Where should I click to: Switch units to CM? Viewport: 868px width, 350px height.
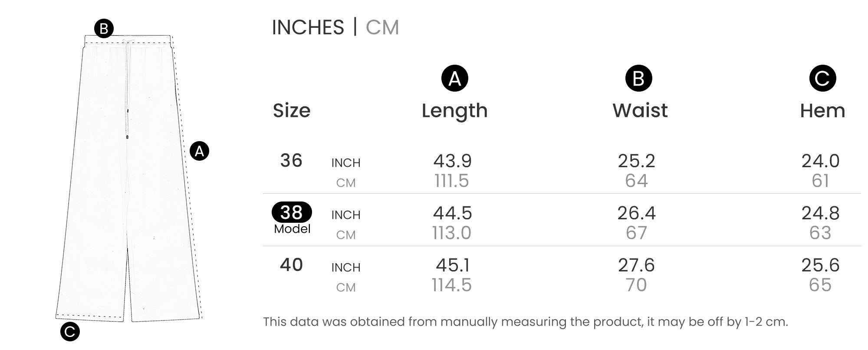(382, 27)
